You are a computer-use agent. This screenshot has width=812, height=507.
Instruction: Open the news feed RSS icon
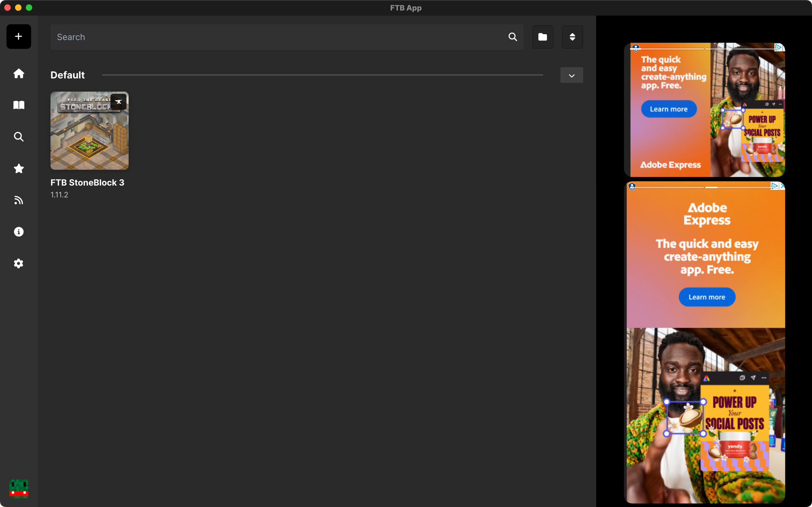pyautogui.click(x=19, y=200)
